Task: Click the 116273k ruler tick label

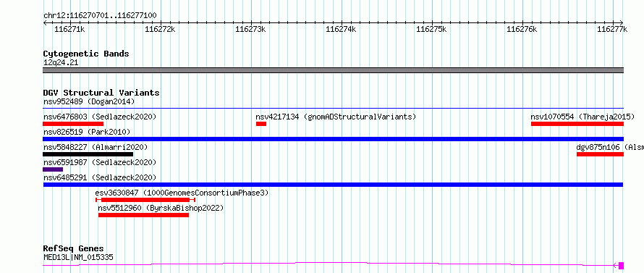Action: tap(250, 29)
